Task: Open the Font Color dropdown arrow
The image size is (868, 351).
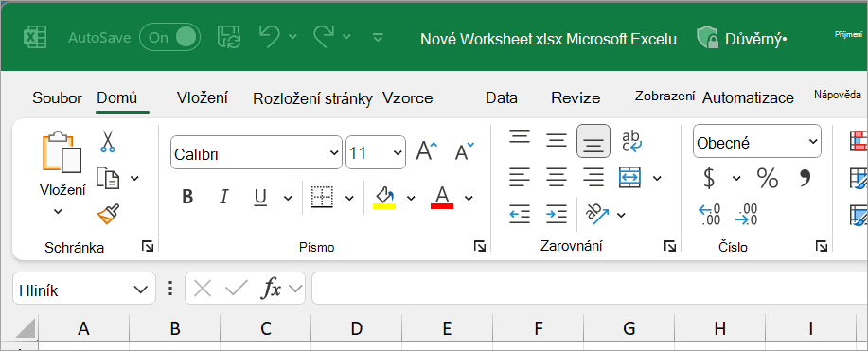Action: [469, 198]
